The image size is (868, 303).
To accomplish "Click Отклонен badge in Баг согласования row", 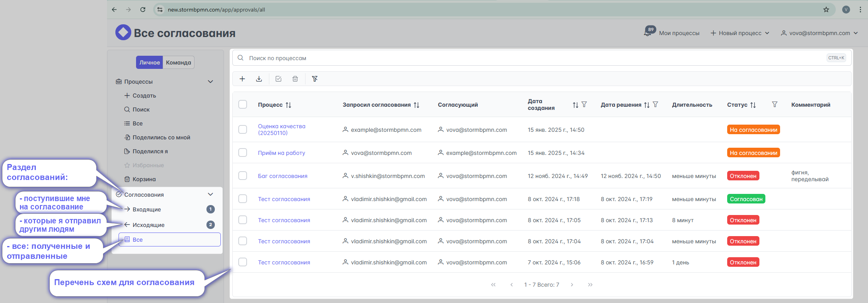I will pyautogui.click(x=743, y=176).
